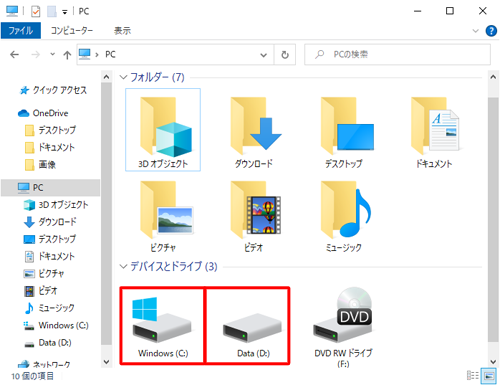Image resolution: width=500 pixels, height=385 pixels.
Task: Open the ドキュメント folder icon in main pane
Action: pos(435,127)
